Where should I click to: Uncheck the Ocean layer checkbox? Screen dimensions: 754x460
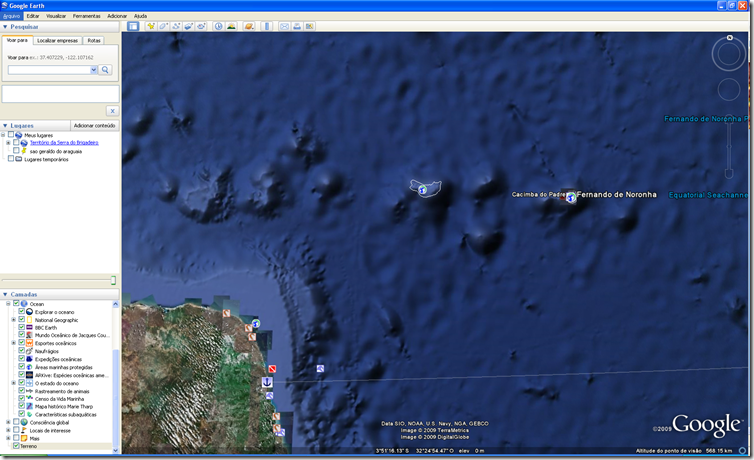point(16,303)
